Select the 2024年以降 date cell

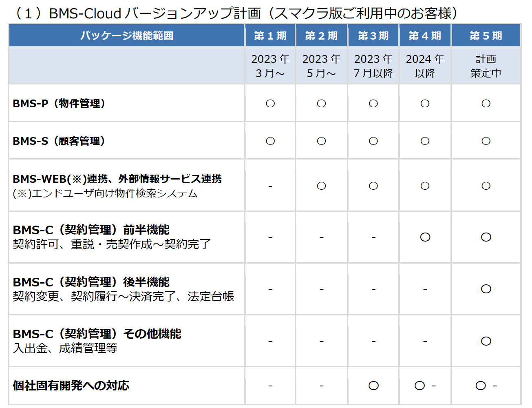[425, 66]
